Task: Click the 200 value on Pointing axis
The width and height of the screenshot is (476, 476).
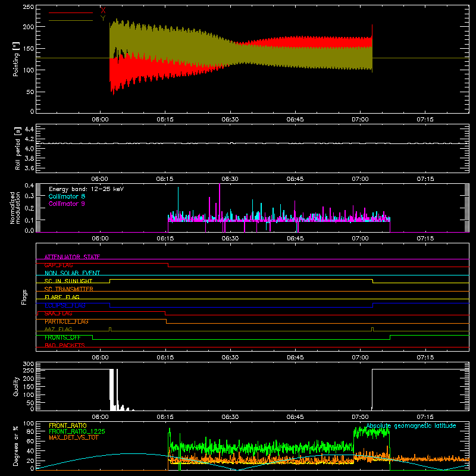Action: point(29,27)
